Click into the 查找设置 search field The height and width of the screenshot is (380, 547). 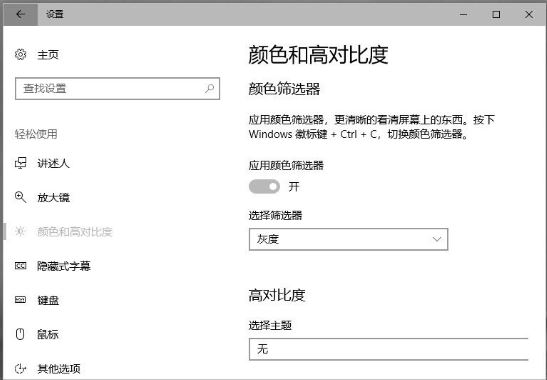coord(118,89)
